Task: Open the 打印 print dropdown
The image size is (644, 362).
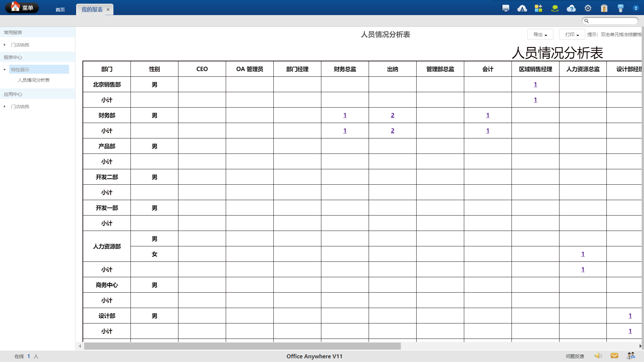Action: coord(572,35)
